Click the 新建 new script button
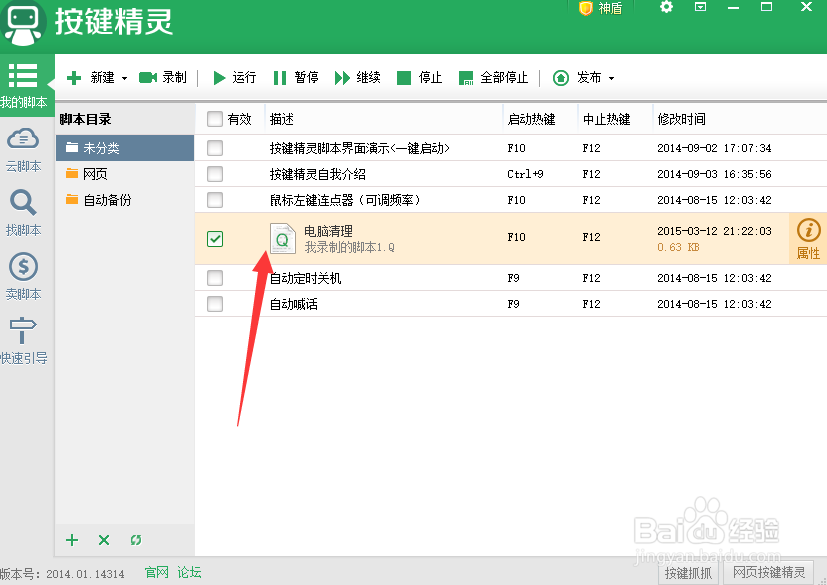 click(90, 78)
